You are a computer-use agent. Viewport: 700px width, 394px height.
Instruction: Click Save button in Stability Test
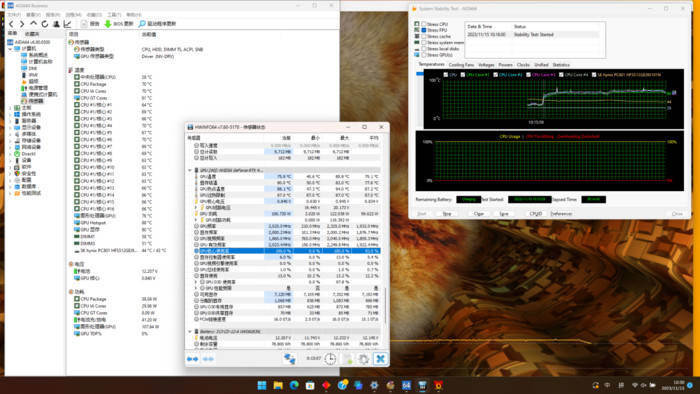tap(504, 214)
